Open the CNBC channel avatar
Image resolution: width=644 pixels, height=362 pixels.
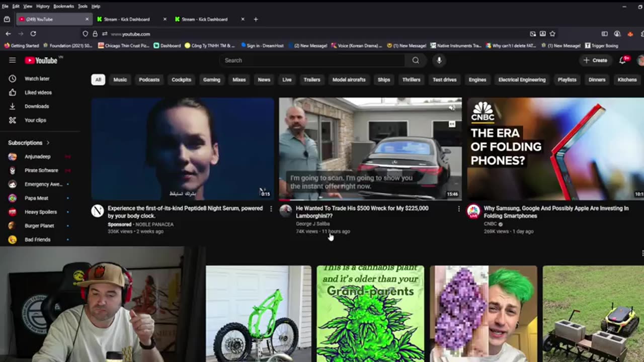(473, 211)
